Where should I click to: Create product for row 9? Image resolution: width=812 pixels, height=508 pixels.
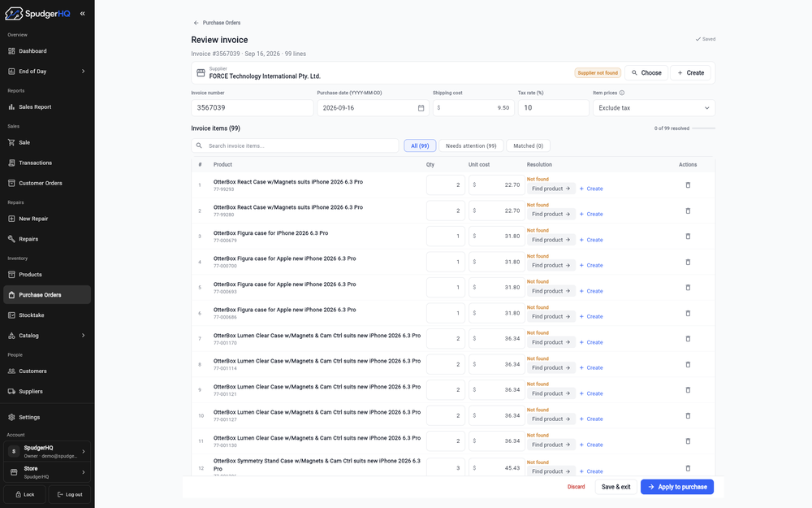pos(591,393)
